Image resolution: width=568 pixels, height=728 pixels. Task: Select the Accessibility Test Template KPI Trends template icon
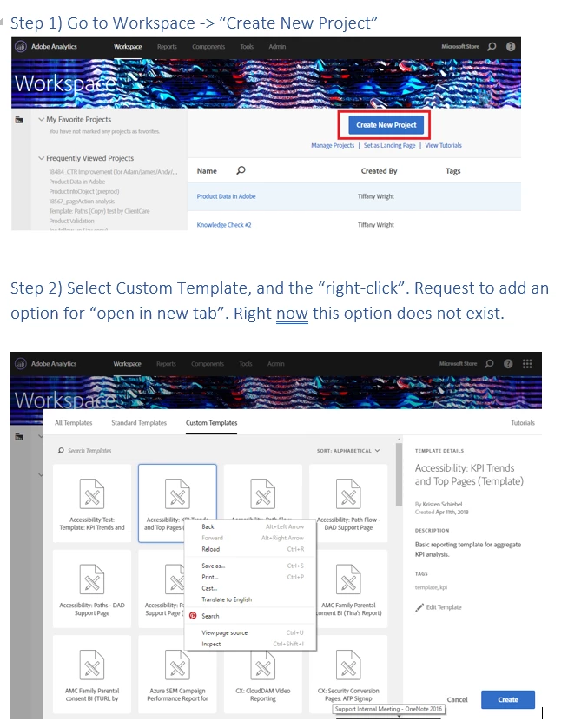tap(92, 493)
